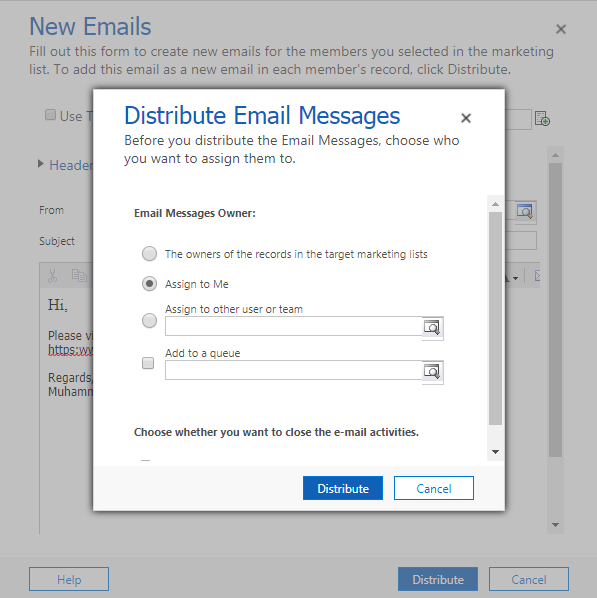Open the queue lookup icon

(x=432, y=371)
